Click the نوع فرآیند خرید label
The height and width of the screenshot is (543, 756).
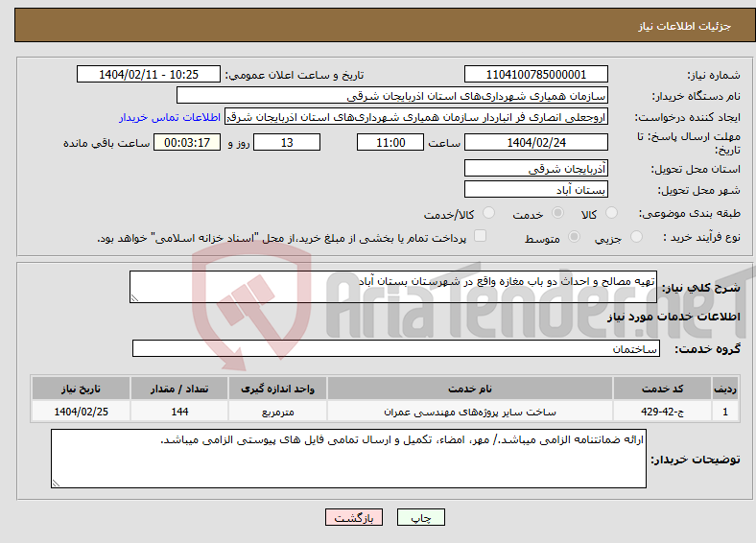[702, 237]
